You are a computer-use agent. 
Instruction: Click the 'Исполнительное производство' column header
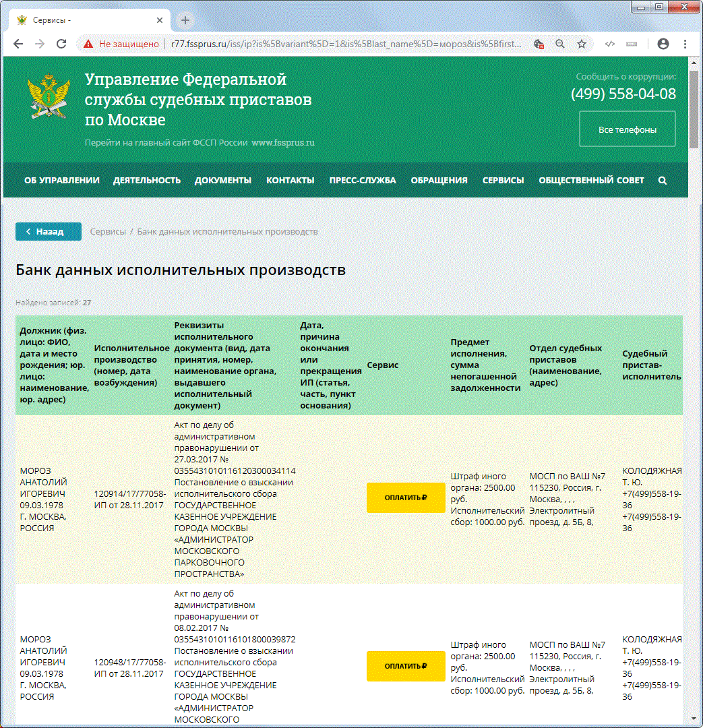click(x=131, y=365)
